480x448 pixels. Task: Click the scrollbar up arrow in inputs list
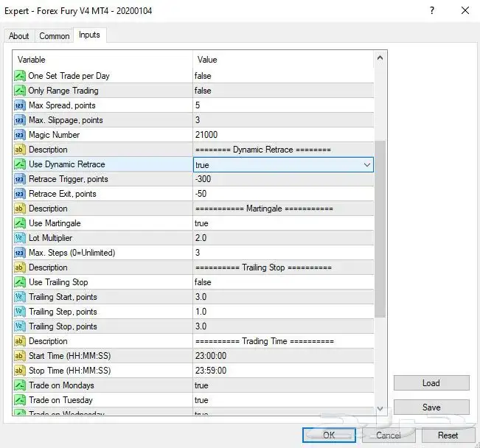point(380,57)
